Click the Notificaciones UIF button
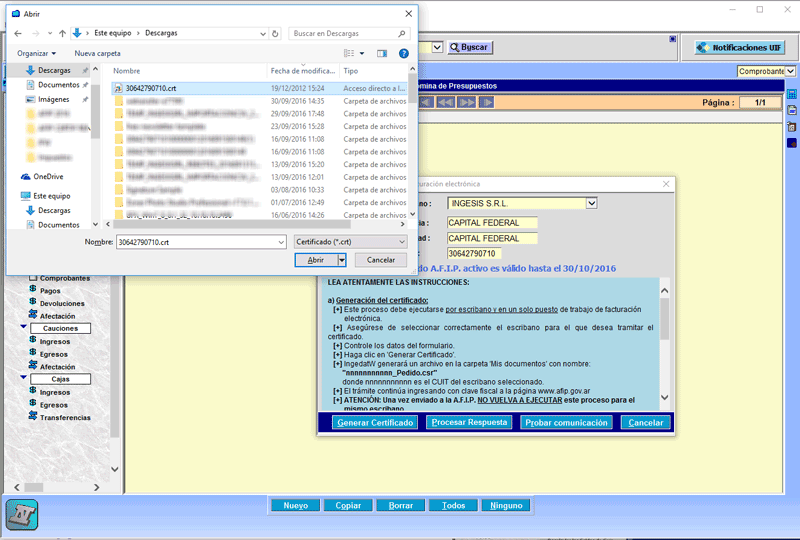The width and height of the screenshot is (800, 540). pyautogui.click(x=738, y=47)
